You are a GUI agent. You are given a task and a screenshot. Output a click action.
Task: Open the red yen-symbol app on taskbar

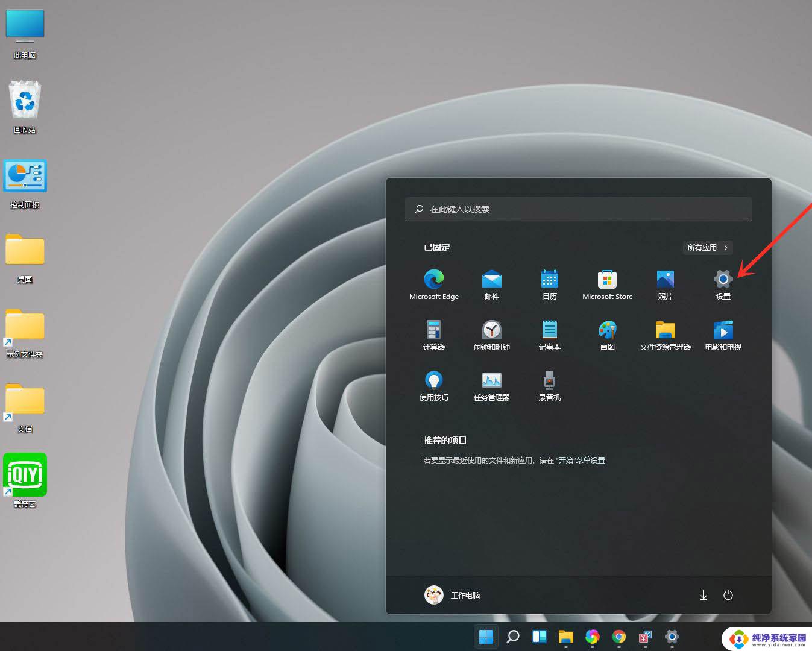click(x=645, y=637)
